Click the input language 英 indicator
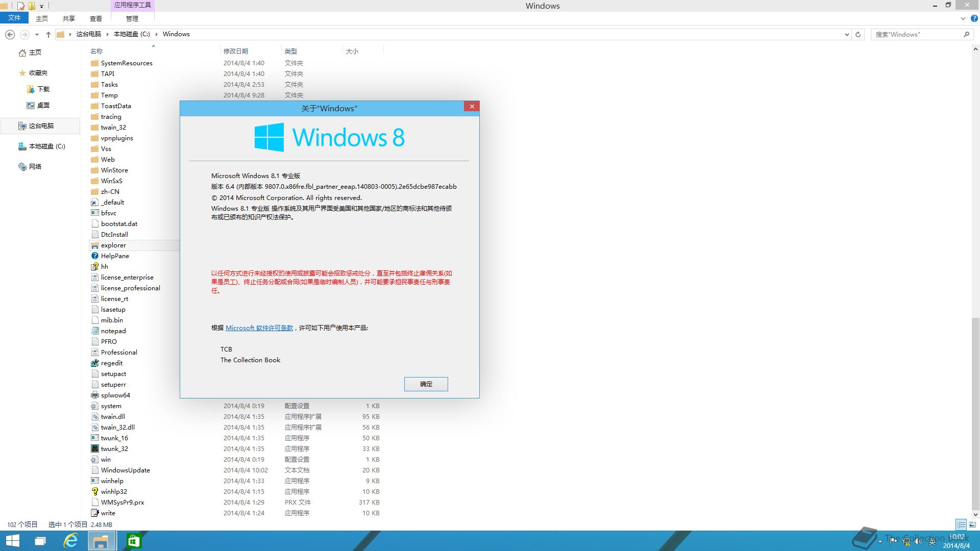This screenshot has width=980, height=551. click(x=932, y=541)
